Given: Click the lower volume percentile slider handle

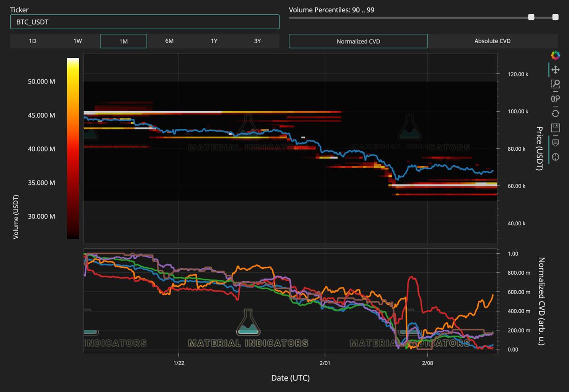Looking at the screenshot, I should 531,17.
